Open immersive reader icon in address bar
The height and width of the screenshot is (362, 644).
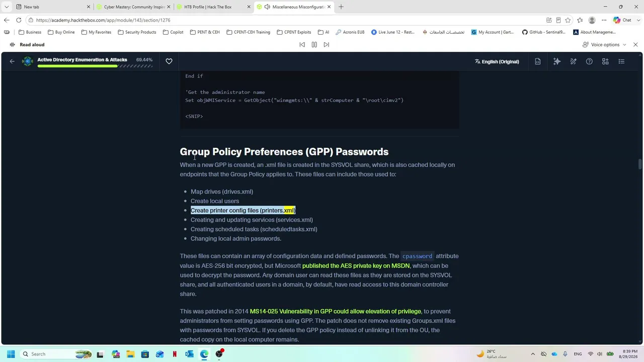pyautogui.click(x=558, y=20)
